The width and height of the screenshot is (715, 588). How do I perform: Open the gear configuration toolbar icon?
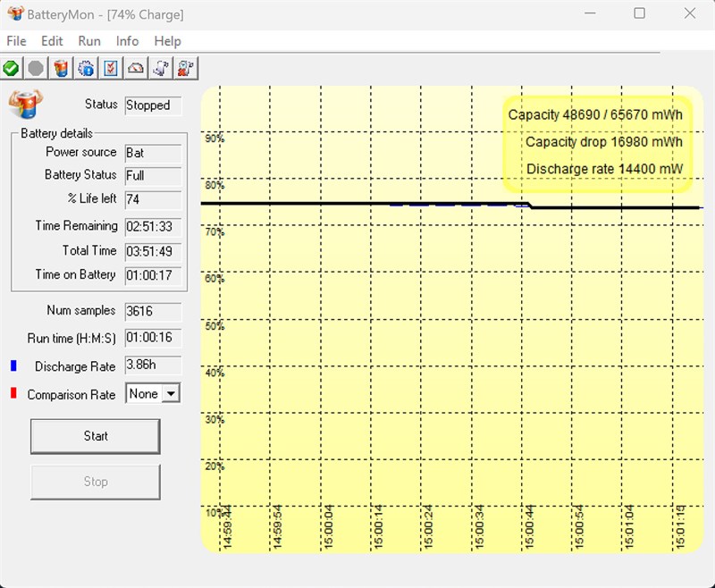pyautogui.click(x=86, y=68)
